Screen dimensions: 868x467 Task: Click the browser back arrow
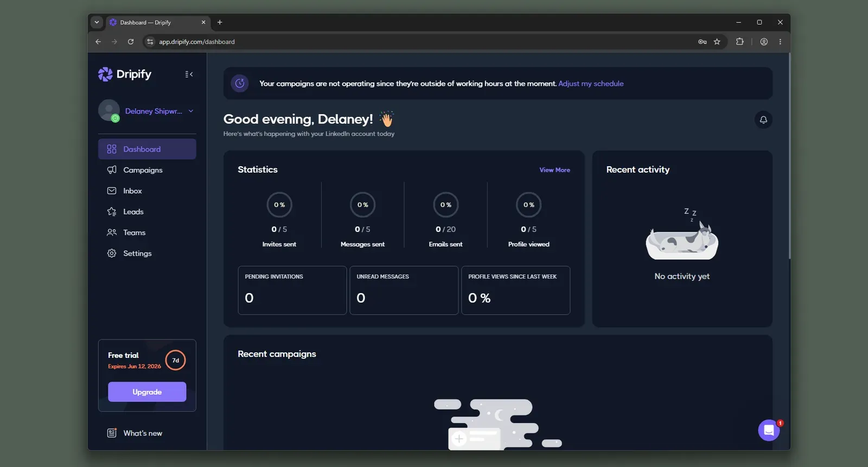click(x=98, y=42)
